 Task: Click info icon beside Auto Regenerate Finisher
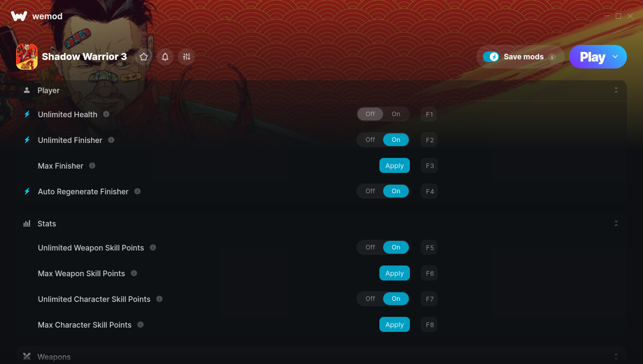pyautogui.click(x=137, y=191)
